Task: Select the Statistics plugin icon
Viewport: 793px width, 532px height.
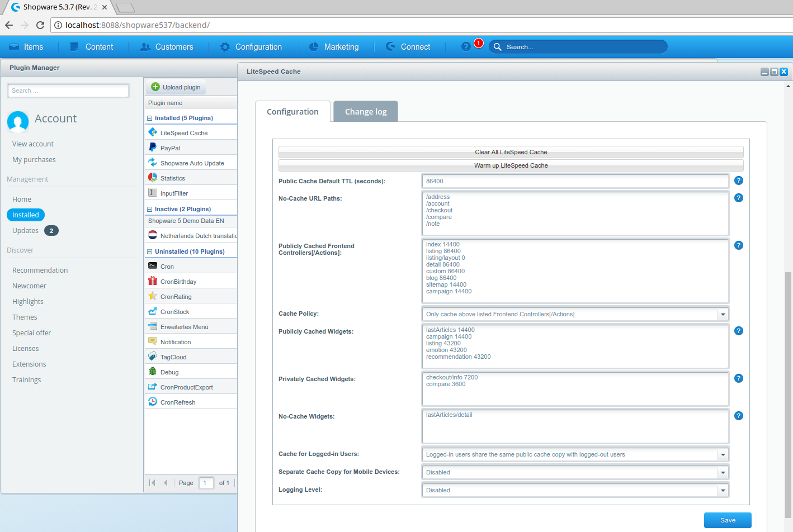Action: click(153, 178)
